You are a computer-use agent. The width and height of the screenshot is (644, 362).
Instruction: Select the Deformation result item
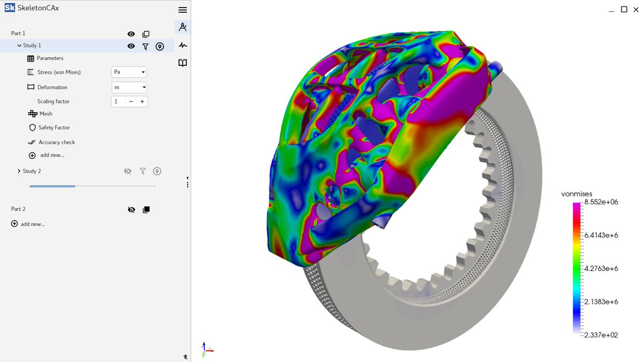pyautogui.click(x=52, y=87)
